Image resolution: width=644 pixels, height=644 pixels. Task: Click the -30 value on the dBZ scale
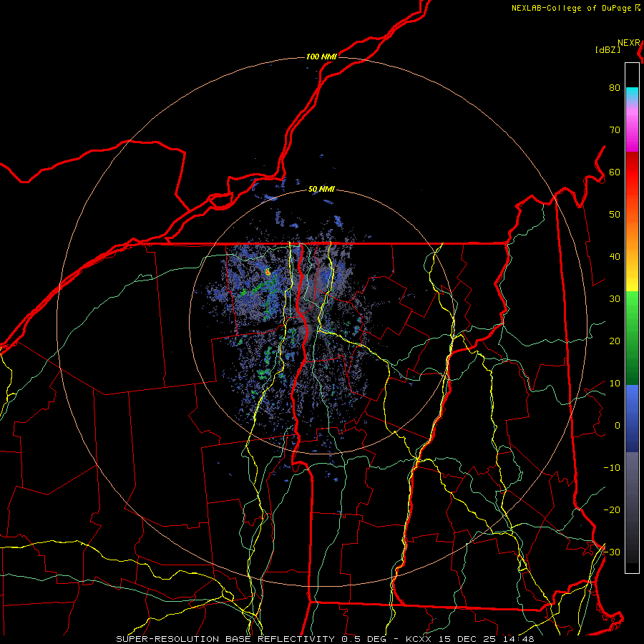tap(612, 552)
